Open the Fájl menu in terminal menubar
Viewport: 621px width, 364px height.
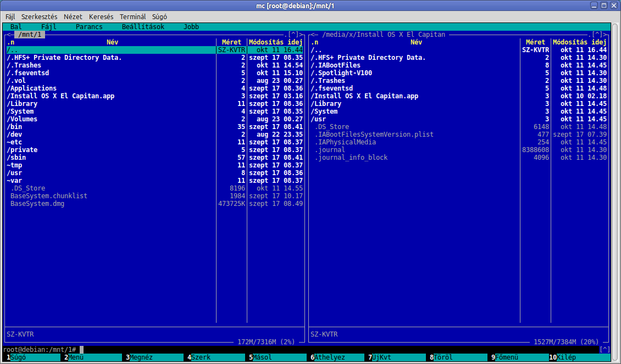[x=10, y=16]
